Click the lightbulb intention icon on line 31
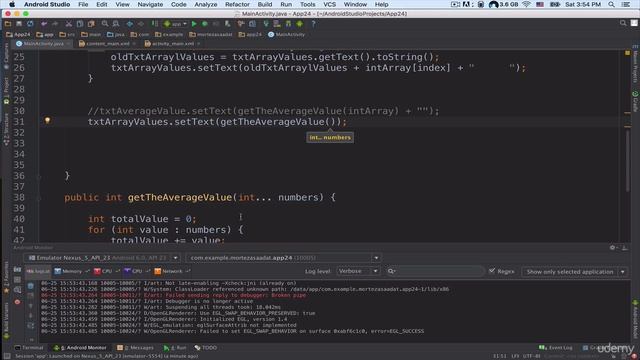 pyautogui.click(x=47, y=120)
